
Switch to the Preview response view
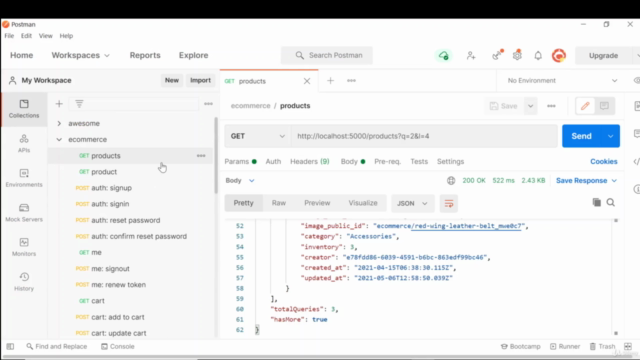(317, 203)
